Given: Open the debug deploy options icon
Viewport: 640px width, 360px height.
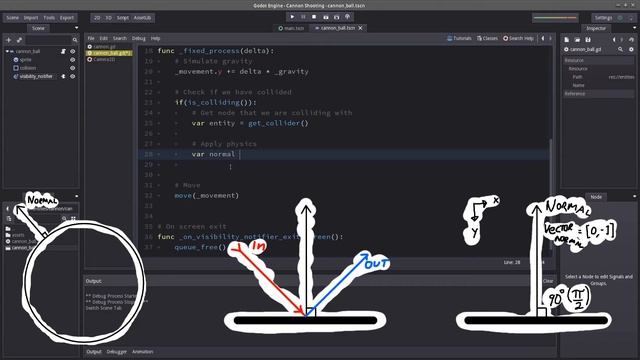Looking at the screenshot, I should 348,17.
